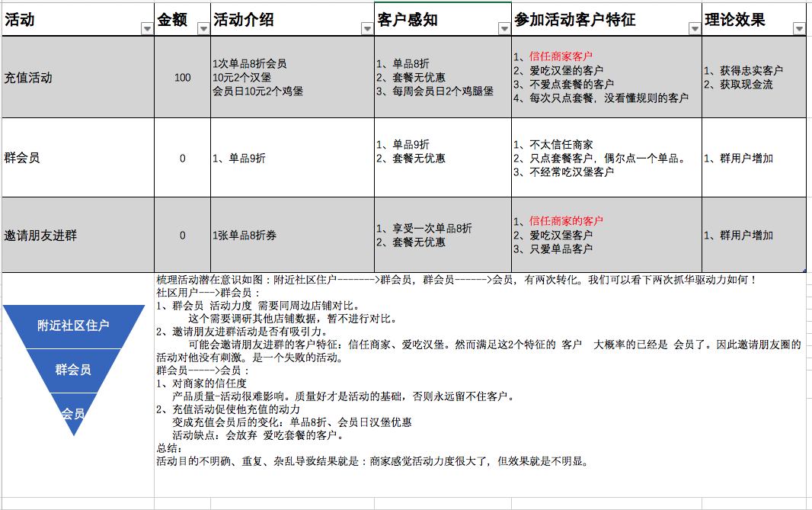This screenshot has width=812, height=510.
Task: Open the 活动介绍 column filter dropdown
Action: tap(367, 29)
